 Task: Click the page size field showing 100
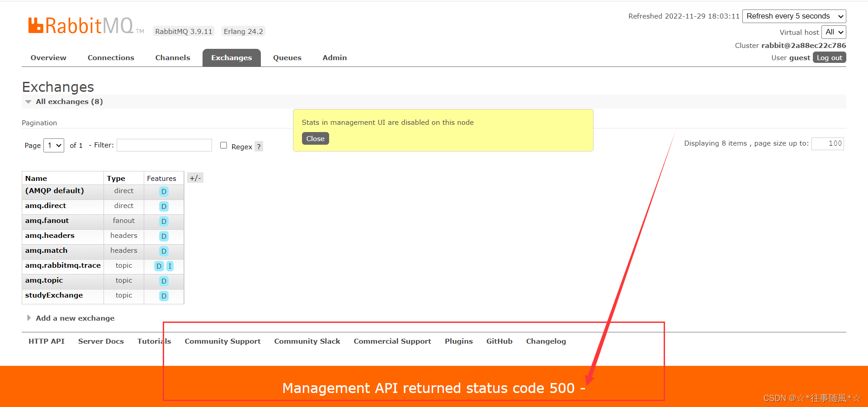(828, 144)
